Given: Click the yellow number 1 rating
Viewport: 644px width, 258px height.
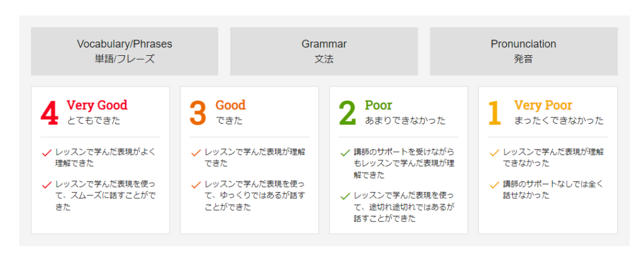Looking at the screenshot, I should (495, 113).
